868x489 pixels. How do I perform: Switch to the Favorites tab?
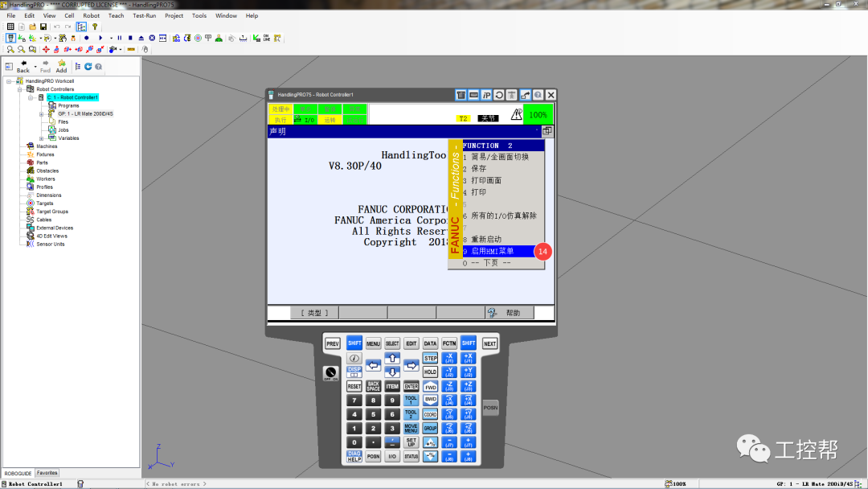(x=47, y=473)
